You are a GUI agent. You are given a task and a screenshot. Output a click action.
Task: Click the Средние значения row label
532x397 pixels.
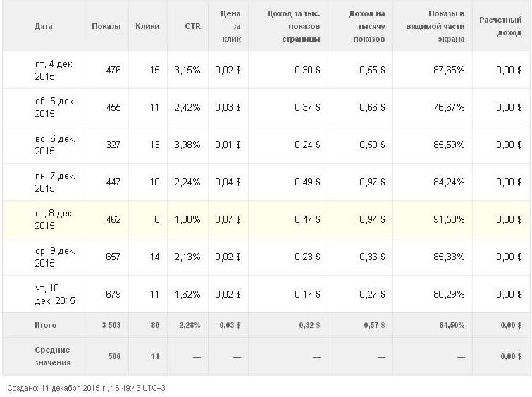click(x=53, y=356)
